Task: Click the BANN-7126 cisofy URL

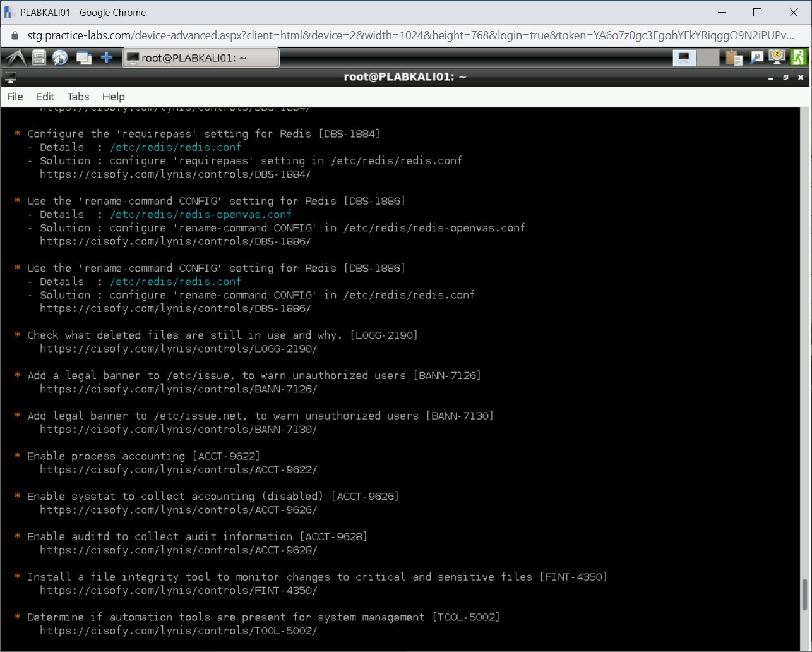Action: pos(178,389)
